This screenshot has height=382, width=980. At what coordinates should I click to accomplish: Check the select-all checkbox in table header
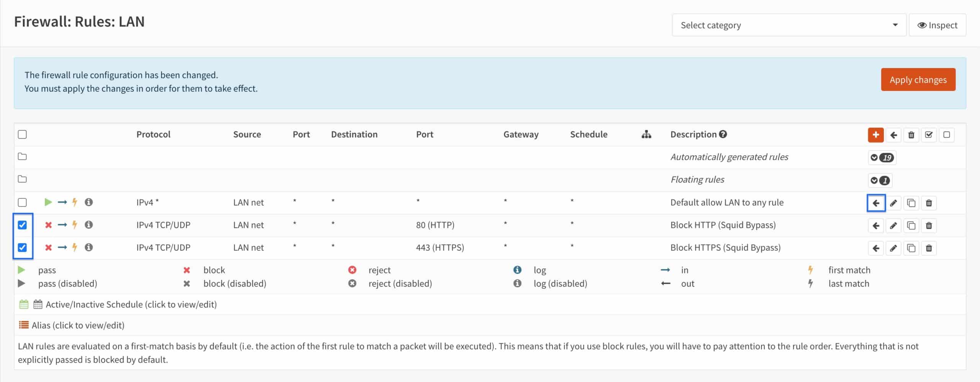(x=23, y=135)
